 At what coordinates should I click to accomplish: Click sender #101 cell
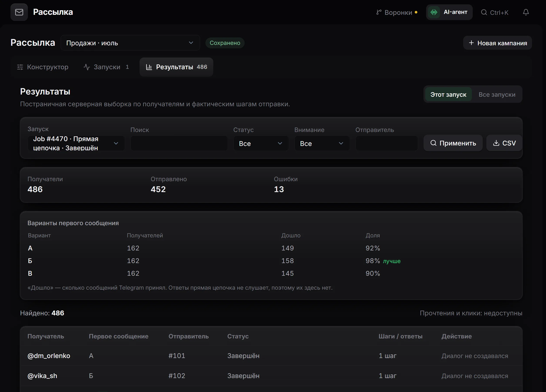(x=177, y=356)
